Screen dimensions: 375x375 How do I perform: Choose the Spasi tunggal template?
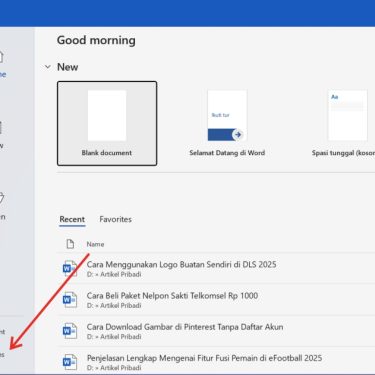pyautogui.click(x=343, y=123)
